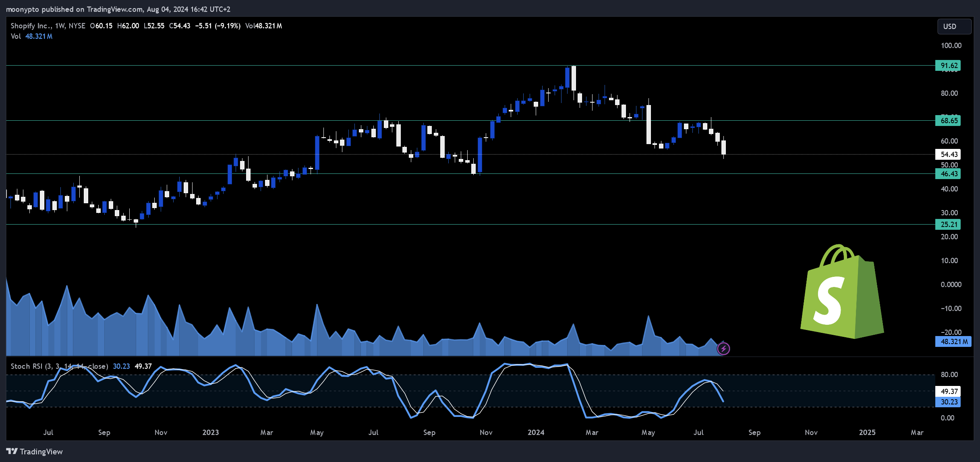Click the Vol48.321 M value in header

263,26
